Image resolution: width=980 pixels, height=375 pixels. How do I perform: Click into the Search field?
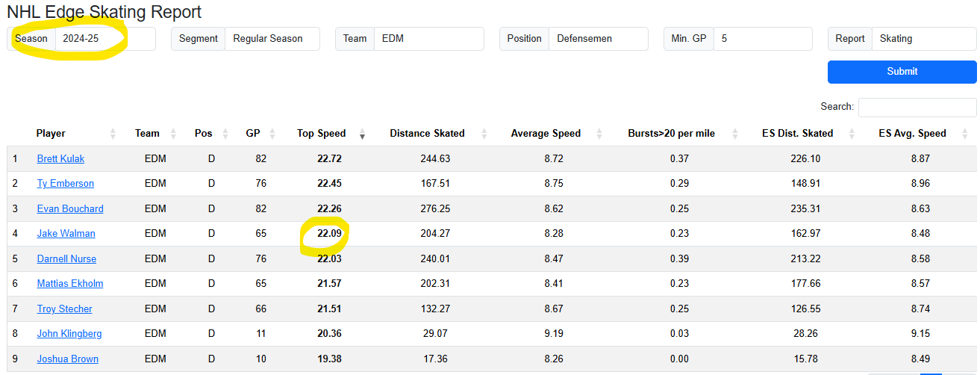click(917, 107)
